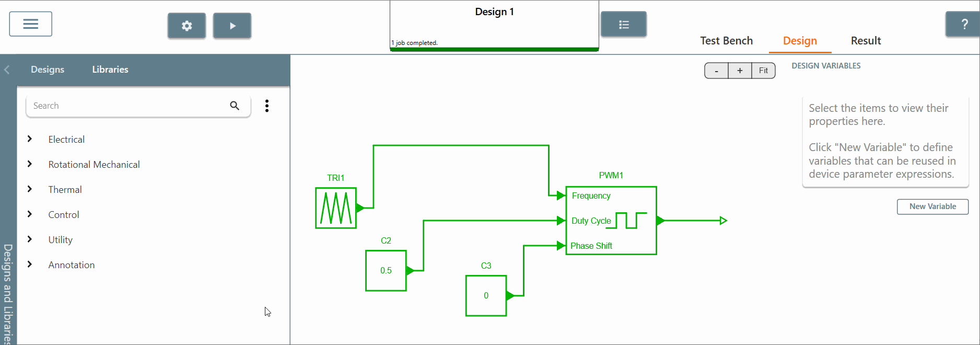The width and height of the screenshot is (980, 345).
Task: Click the New Variable button
Action: pyautogui.click(x=932, y=206)
